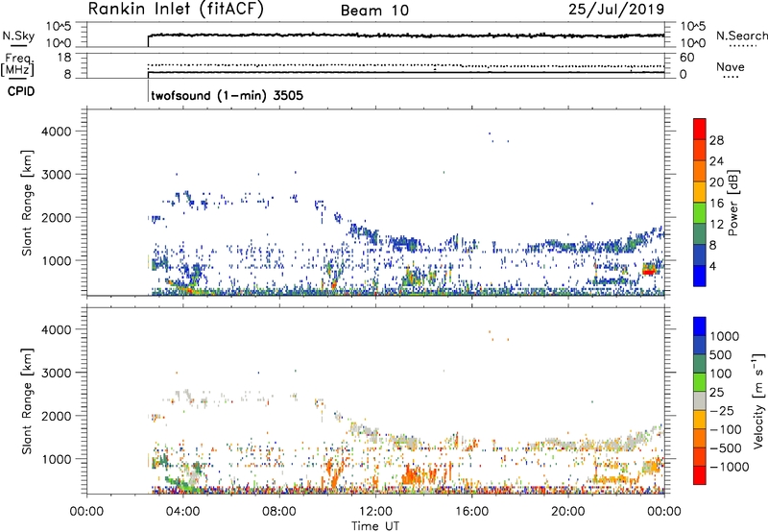Select the red bottom segment of Velocity color bar

[700, 474]
